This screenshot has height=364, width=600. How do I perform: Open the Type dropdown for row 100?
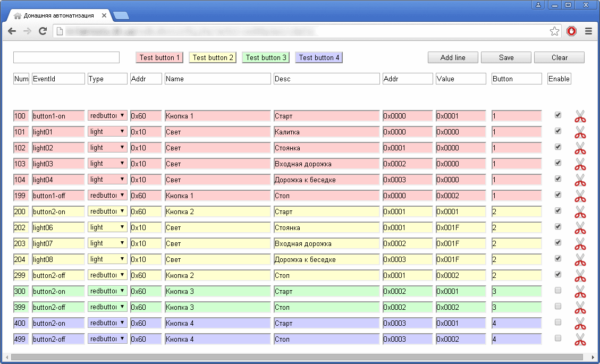coord(107,116)
